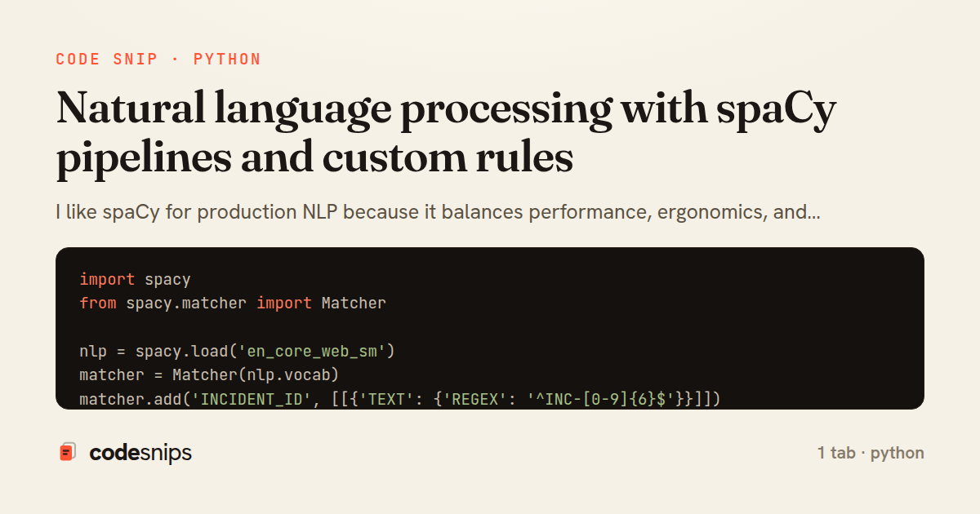The width and height of the screenshot is (980, 514).
Task: Click the line 'nlp = spacy.load('en_core_web_sm')'
Action: [238, 352]
